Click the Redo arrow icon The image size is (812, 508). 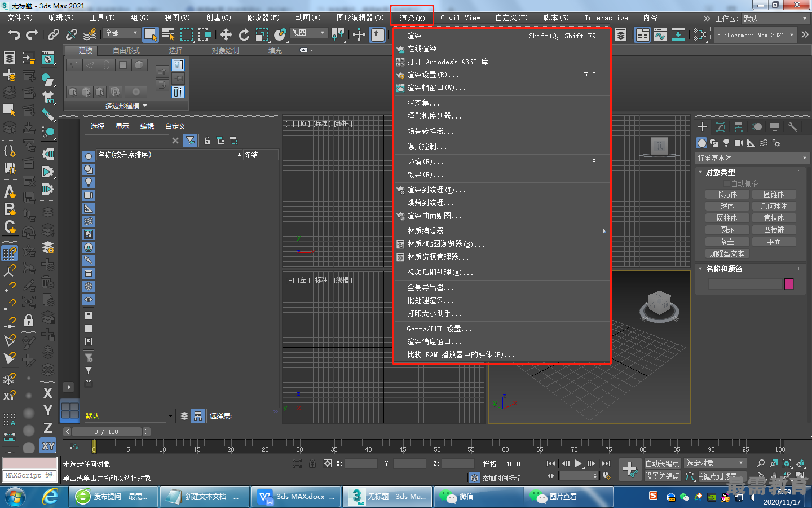tap(32, 35)
